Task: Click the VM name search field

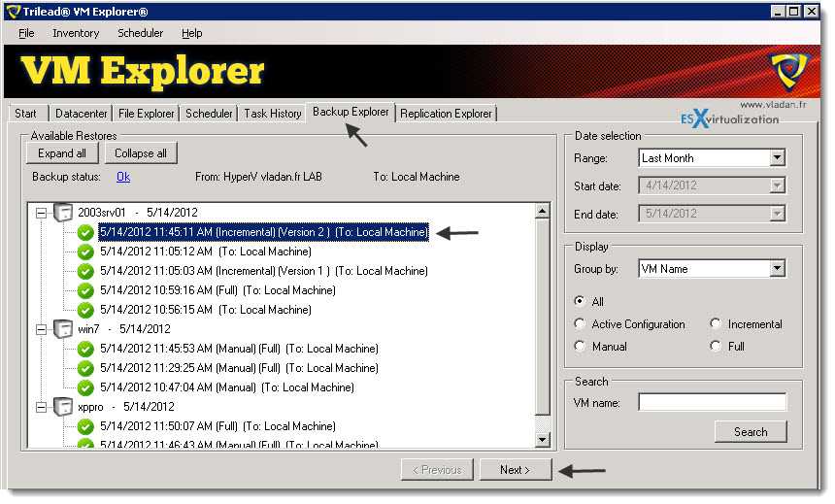Action: tap(712, 402)
